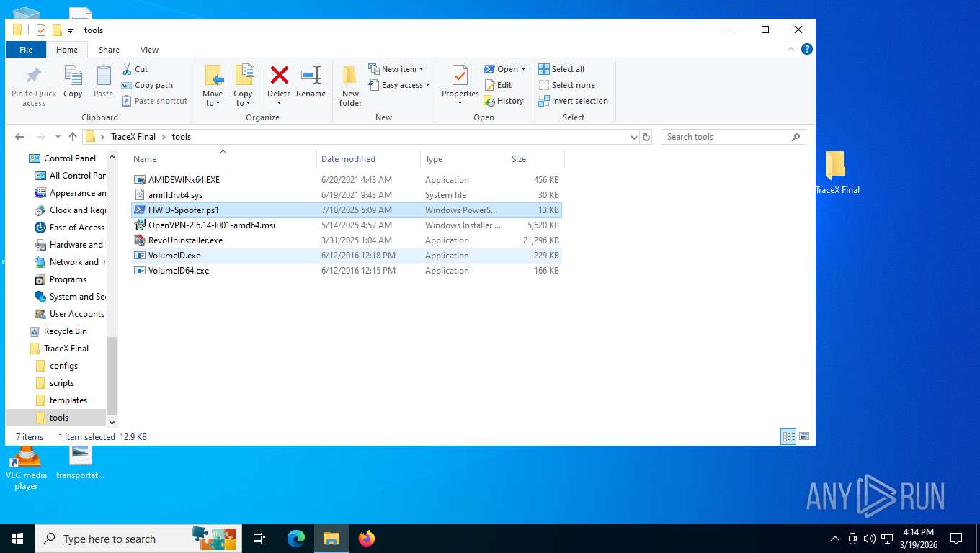The height and width of the screenshot is (553, 980).
Task: Click Select none in the ribbon
Action: pyautogui.click(x=567, y=85)
